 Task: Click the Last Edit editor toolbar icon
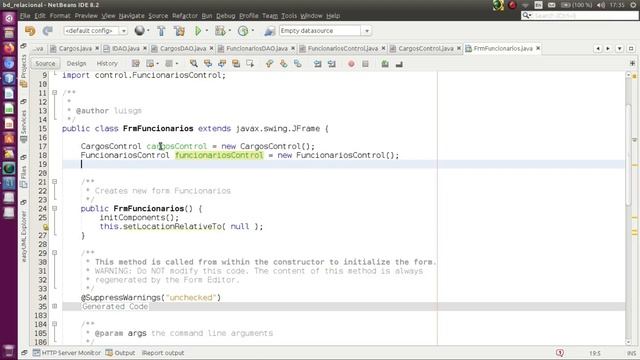click(x=136, y=64)
